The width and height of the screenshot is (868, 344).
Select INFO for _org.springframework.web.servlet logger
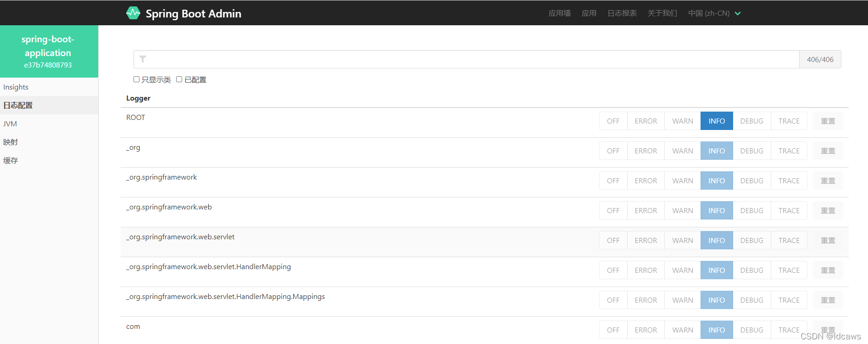[717, 240]
